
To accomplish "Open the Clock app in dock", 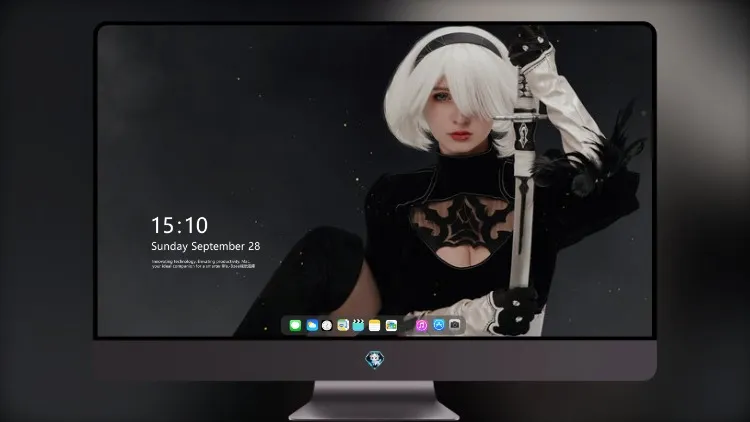I will (x=327, y=325).
